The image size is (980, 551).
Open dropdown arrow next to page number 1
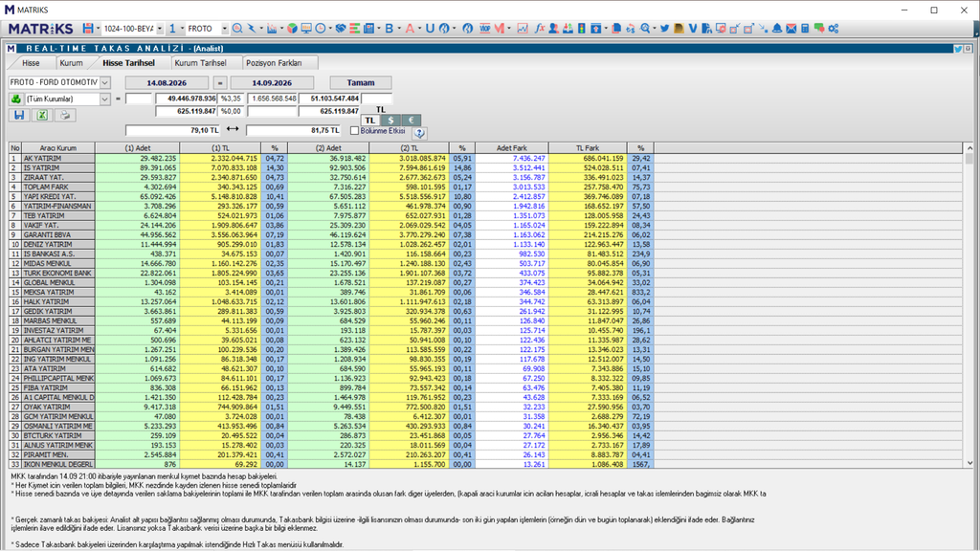(x=182, y=29)
